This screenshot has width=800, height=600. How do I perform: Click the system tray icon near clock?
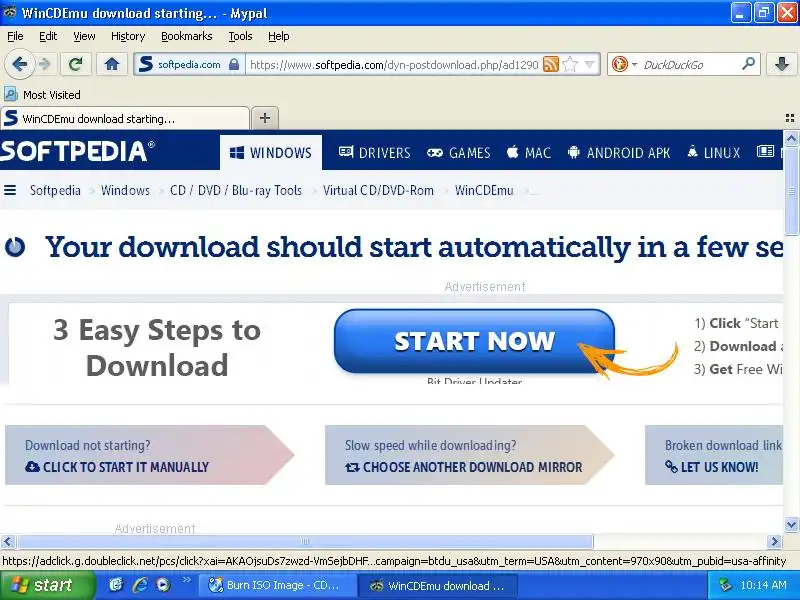pyautogui.click(x=725, y=585)
